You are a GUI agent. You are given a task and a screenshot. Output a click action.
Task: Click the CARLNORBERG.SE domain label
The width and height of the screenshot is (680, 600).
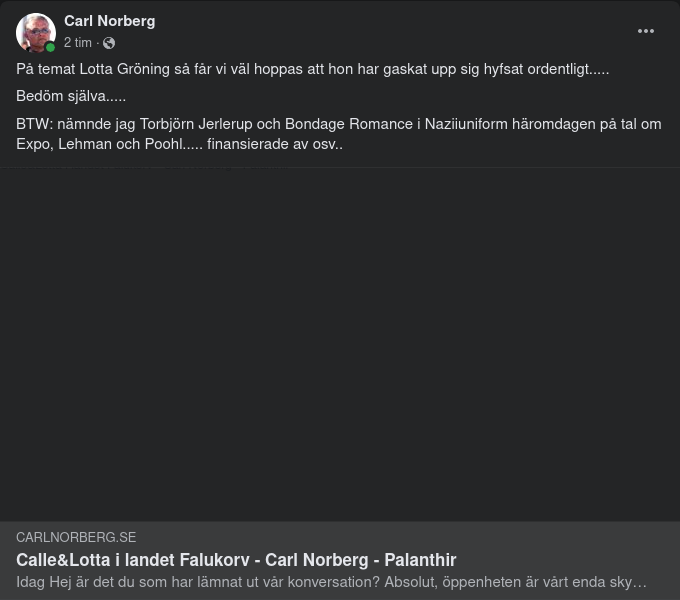point(76,538)
